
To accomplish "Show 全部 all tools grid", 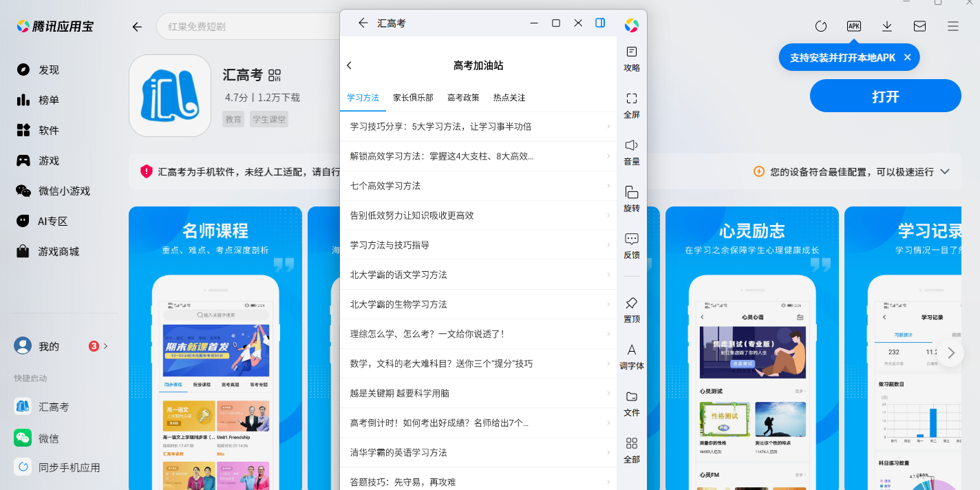I will coord(632,450).
